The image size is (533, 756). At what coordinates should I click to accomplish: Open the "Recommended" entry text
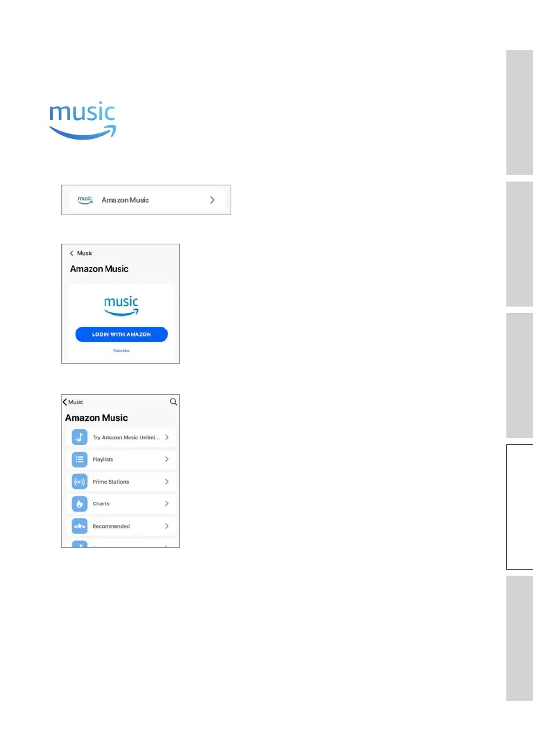[x=111, y=526]
